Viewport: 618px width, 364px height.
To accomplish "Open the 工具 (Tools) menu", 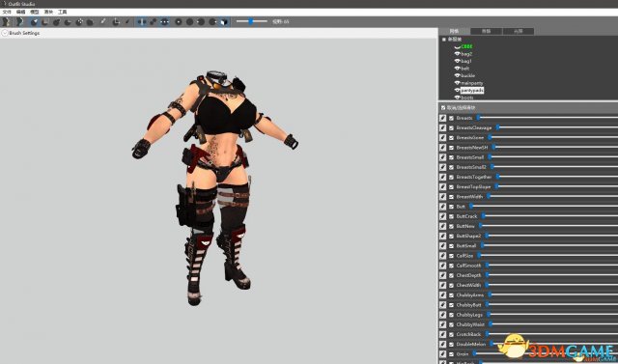I will [62, 13].
